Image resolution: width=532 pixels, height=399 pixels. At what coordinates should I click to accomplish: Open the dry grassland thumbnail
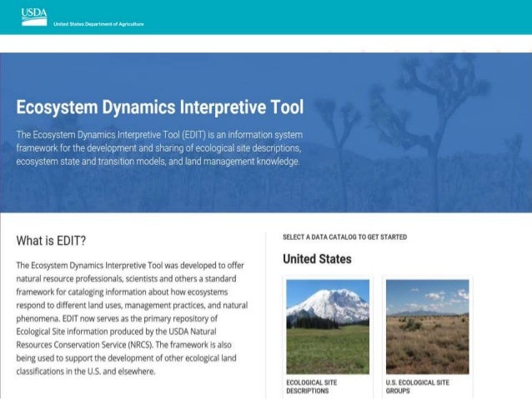tap(428, 327)
